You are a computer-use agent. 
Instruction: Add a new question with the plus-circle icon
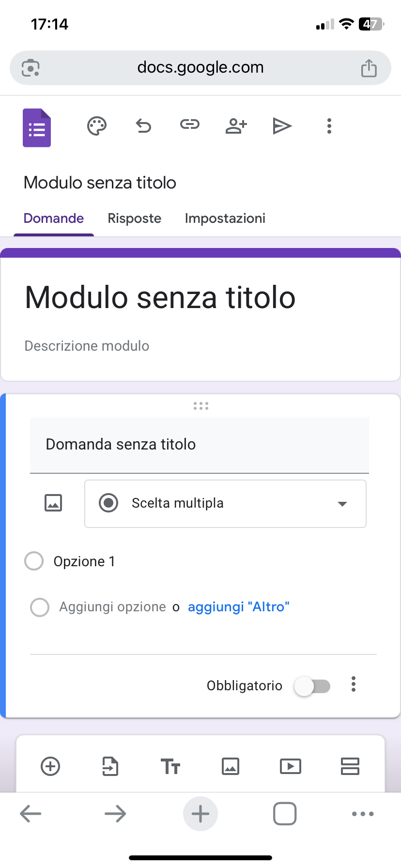pyautogui.click(x=50, y=766)
